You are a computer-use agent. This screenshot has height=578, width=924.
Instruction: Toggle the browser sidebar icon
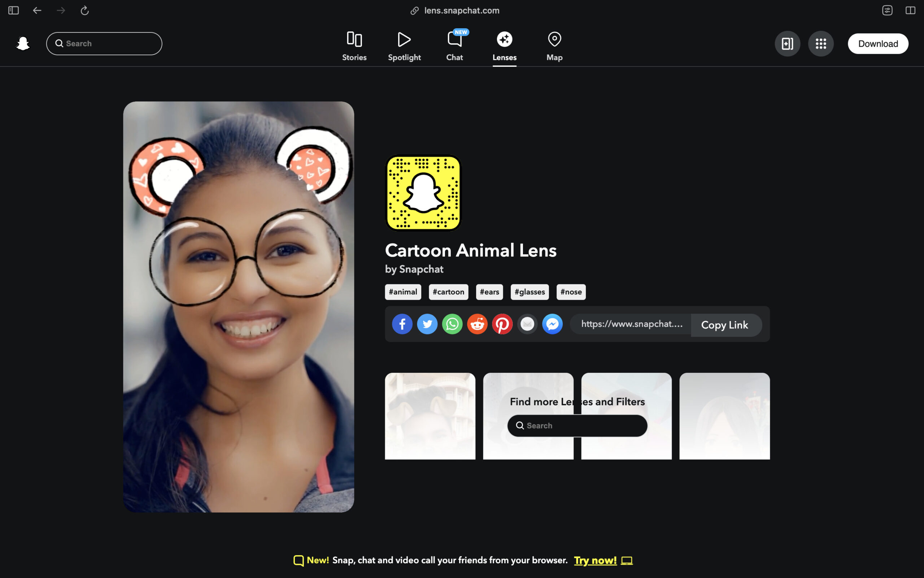point(13,10)
